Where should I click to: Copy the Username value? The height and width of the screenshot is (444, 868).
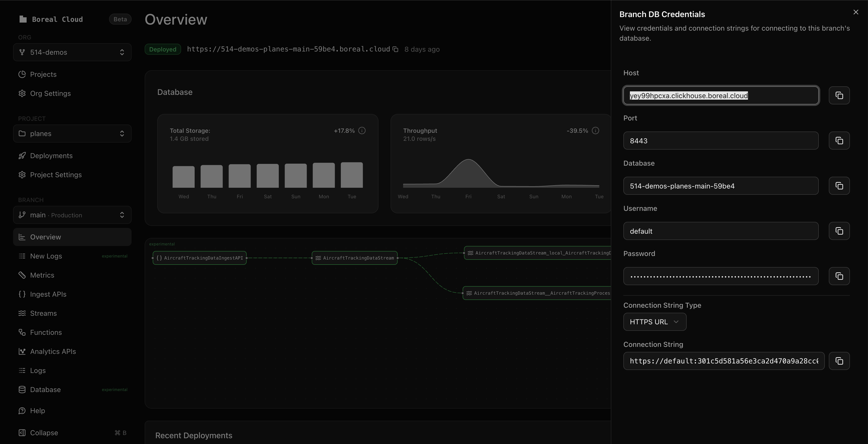[839, 231]
